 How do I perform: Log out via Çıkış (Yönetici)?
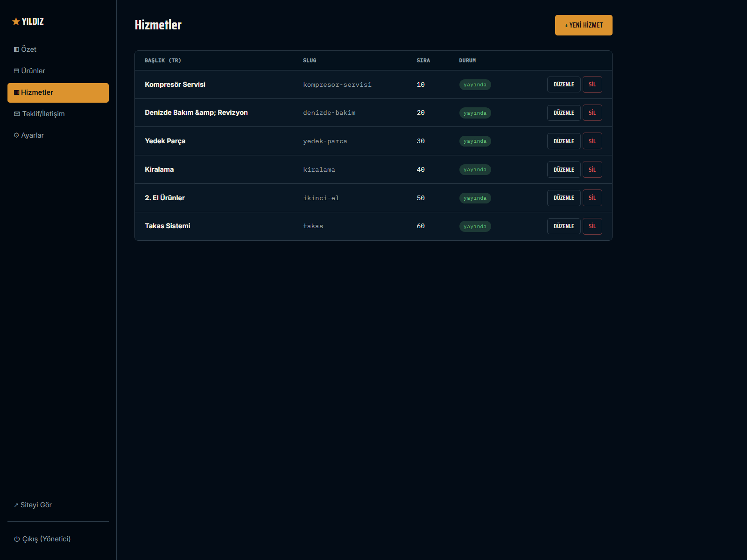tap(58, 539)
